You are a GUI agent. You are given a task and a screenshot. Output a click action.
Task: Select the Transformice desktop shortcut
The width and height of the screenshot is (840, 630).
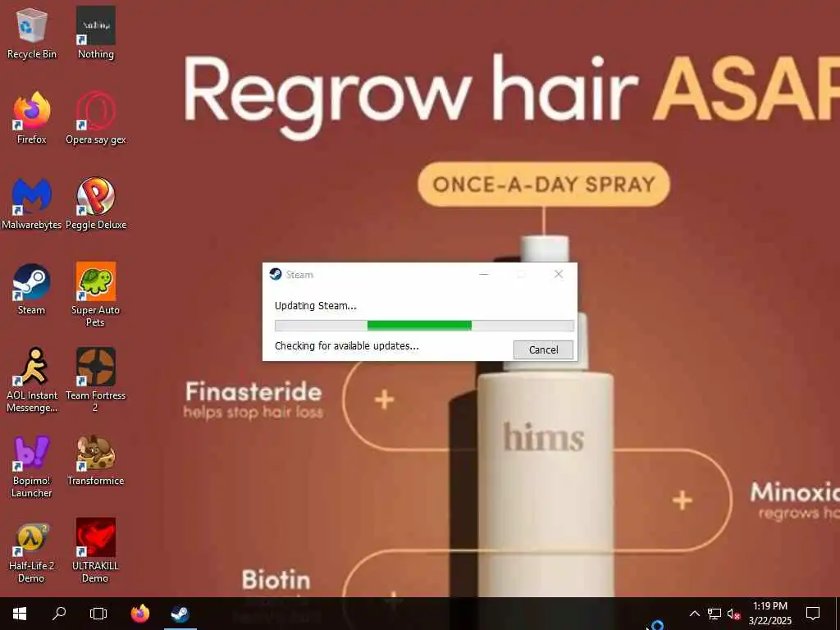click(95, 461)
